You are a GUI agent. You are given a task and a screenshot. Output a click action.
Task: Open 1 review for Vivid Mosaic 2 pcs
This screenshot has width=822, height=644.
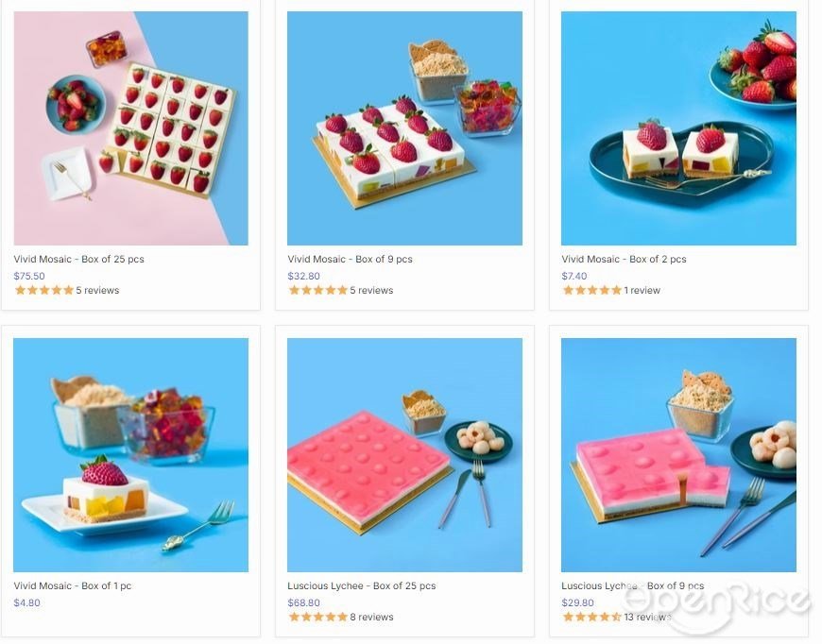pyautogui.click(x=642, y=290)
